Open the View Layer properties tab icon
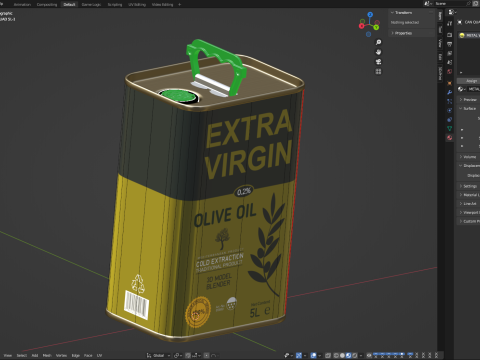This screenshot has width=480, height=360. (x=450, y=53)
